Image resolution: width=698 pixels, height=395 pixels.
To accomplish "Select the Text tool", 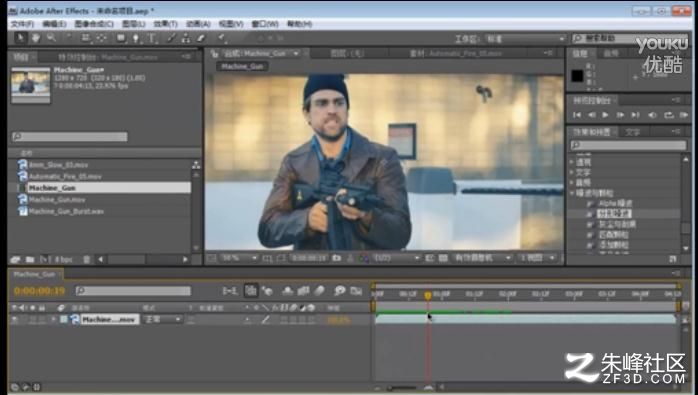I will tap(152, 38).
